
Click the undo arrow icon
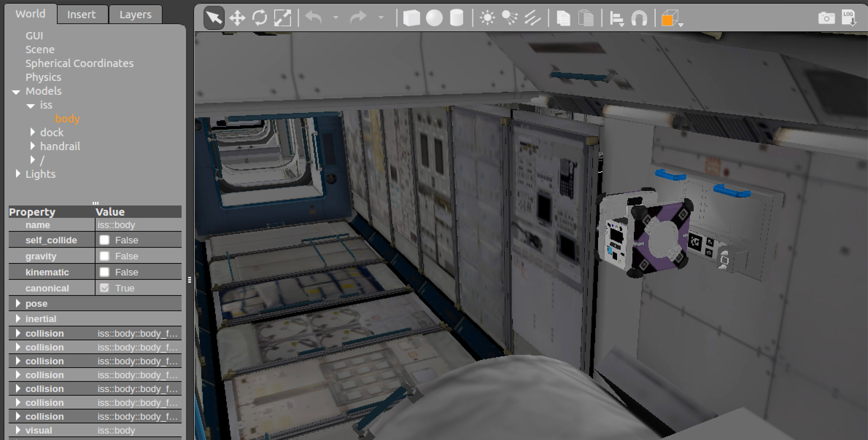tap(313, 18)
